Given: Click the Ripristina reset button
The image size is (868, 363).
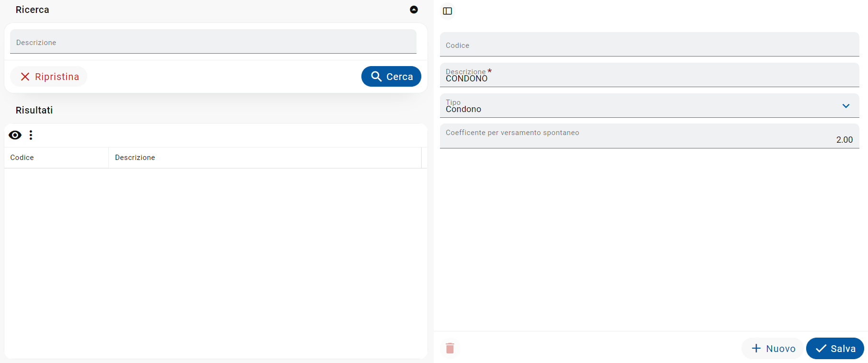Looking at the screenshot, I should coord(49,77).
